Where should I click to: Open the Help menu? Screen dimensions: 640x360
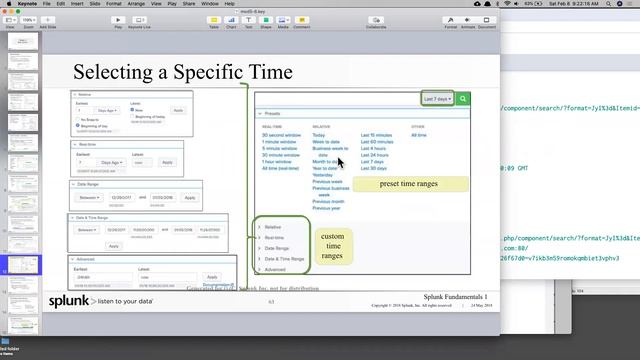point(229,4)
